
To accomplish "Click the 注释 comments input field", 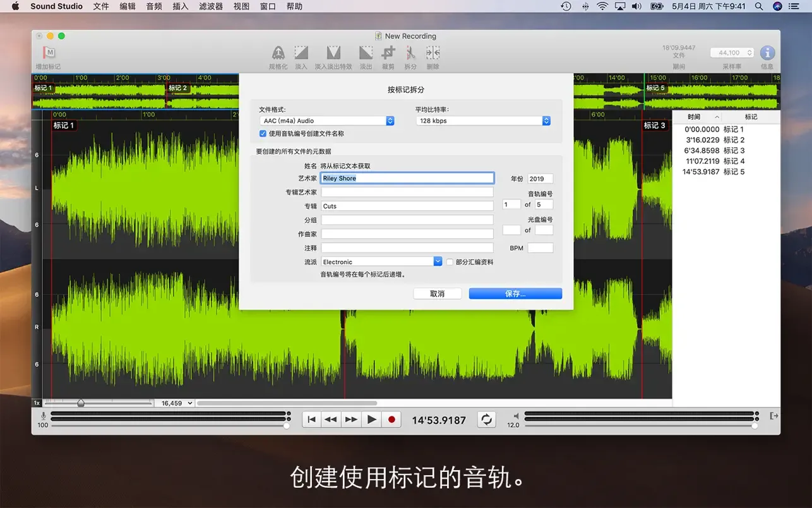I will pyautogui.click(x=407, y=248).
